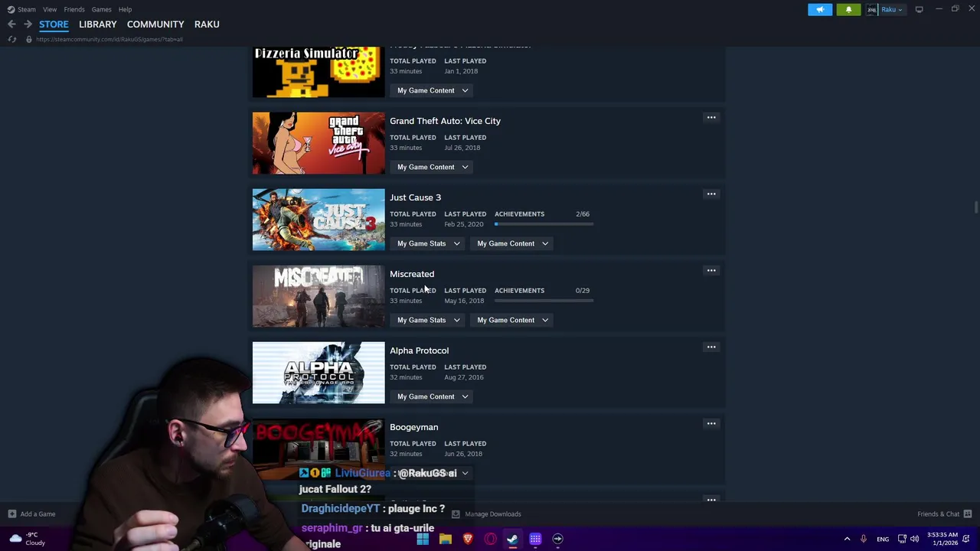The image size is (980, 551).
Task: Expand My Game Stats for Just Cause 3
Action: click(x=429, y=243)
